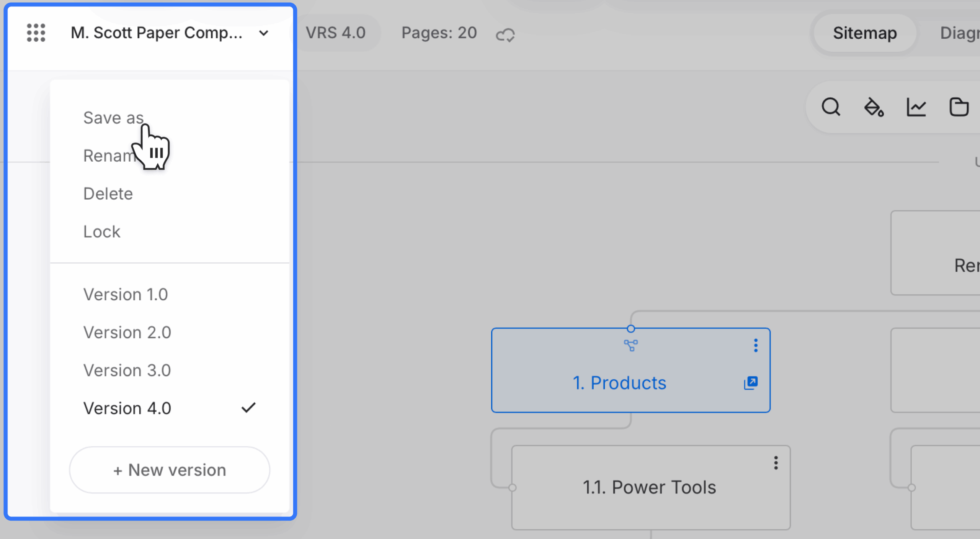This screenshot has width=980, height=539.
Task: Open the paint bucket color tool
Action: [874, 107]
